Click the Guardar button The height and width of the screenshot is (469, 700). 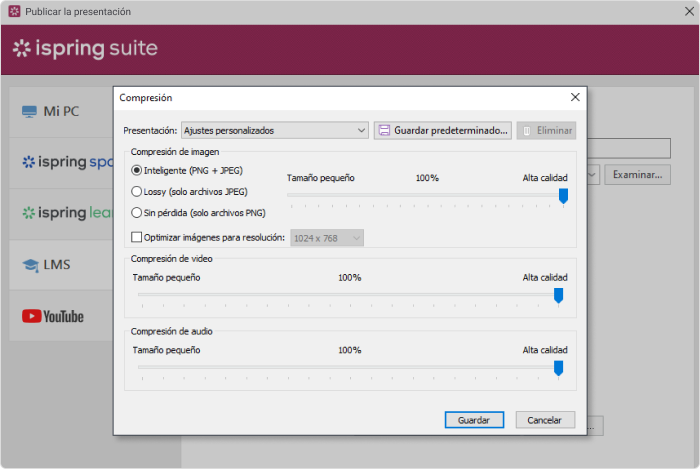click(474, 420)
